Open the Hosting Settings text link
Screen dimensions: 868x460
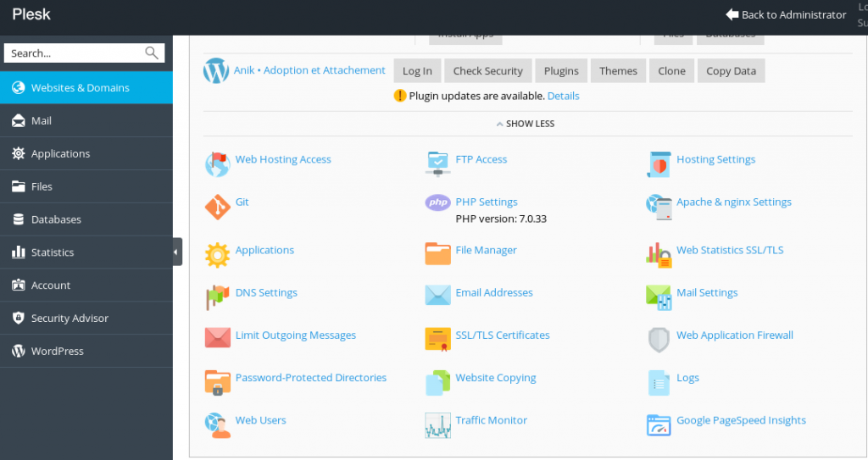(x=715, y=159)
